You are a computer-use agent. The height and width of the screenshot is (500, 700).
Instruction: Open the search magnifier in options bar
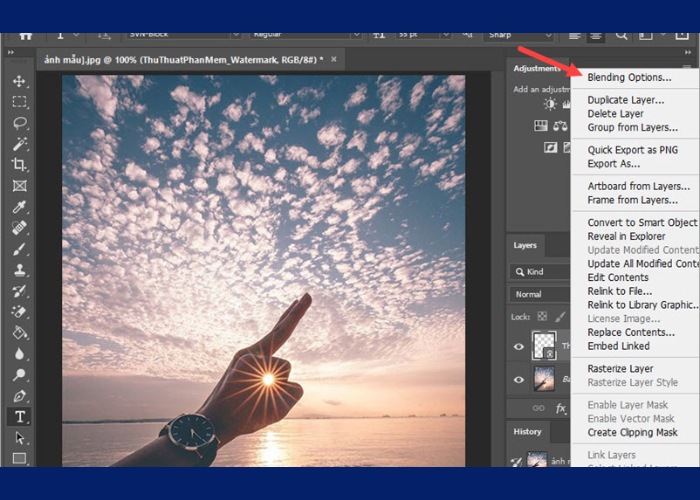tap(621, 36)
